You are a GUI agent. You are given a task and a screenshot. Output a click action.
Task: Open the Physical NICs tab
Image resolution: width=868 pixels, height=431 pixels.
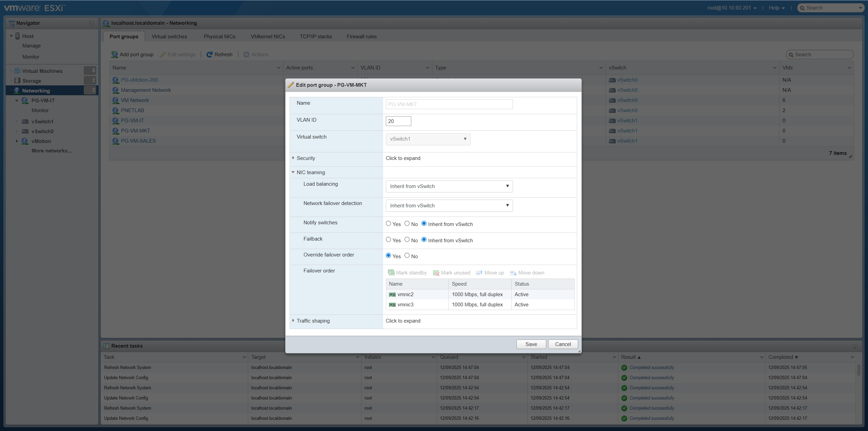point(219,36)
